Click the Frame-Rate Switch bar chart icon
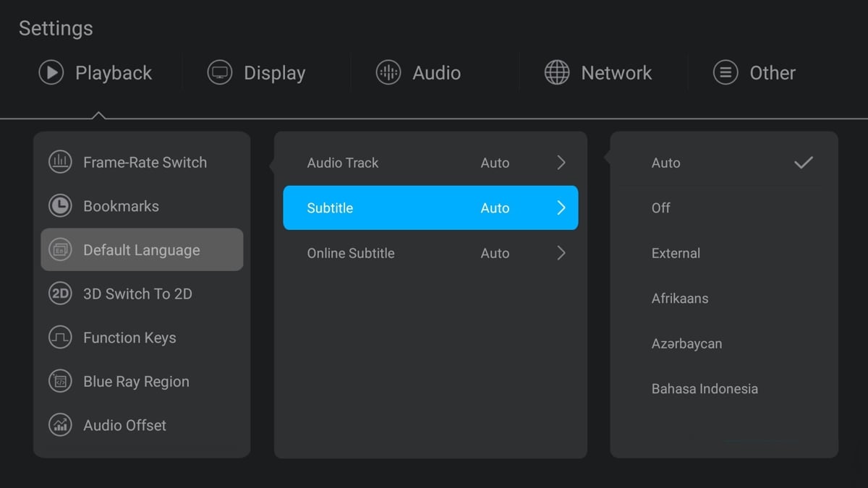Viewport: 868px width, 488px height. click(60, 162)
